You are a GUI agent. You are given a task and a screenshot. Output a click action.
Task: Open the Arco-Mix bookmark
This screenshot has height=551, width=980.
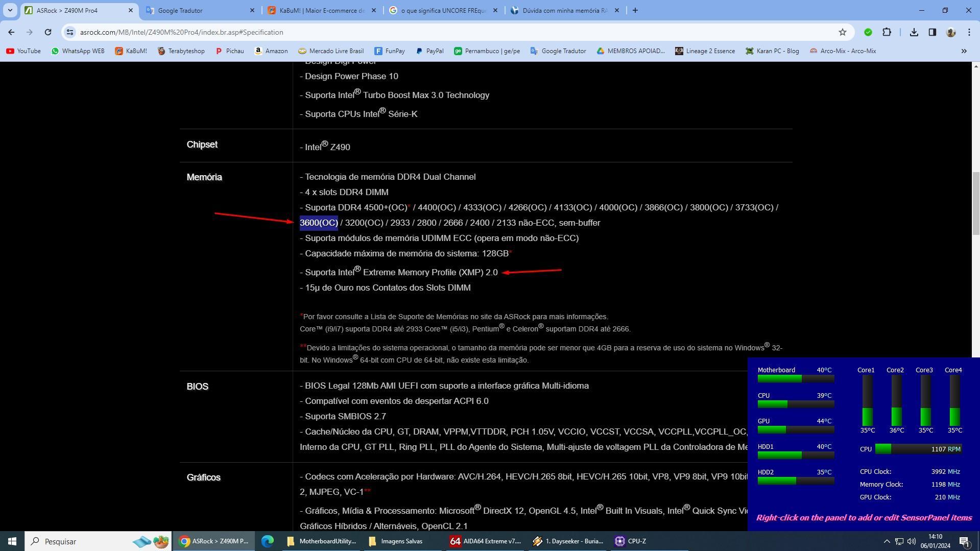point(843,51)
